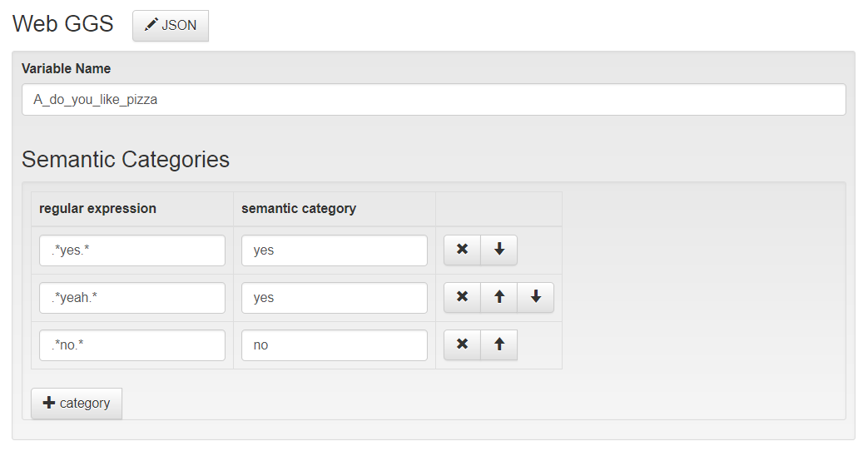Remove the .*yeah.* category row
The width and height of the screenshot is (868, 451).
click(462, 297)
